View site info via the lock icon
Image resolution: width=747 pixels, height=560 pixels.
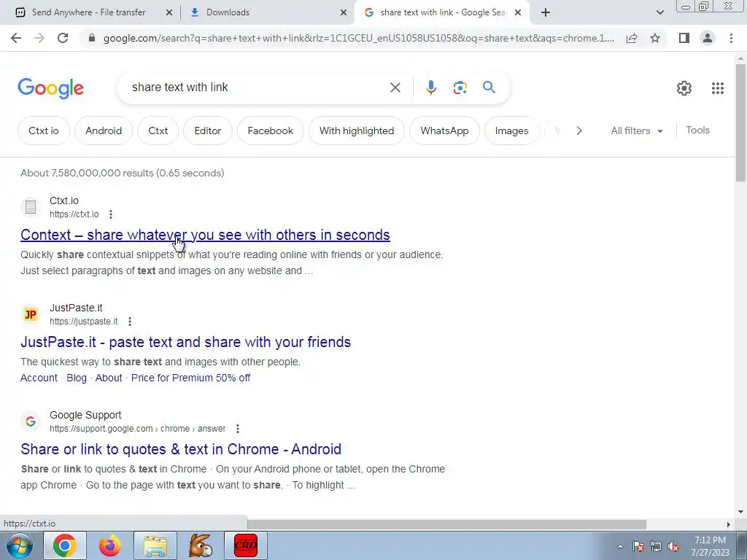[92, 38]
